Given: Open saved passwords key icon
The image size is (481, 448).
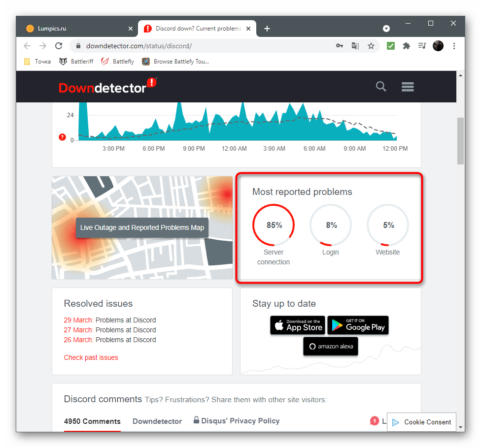Looking at the screenshot, I should [x=339, y=46].
